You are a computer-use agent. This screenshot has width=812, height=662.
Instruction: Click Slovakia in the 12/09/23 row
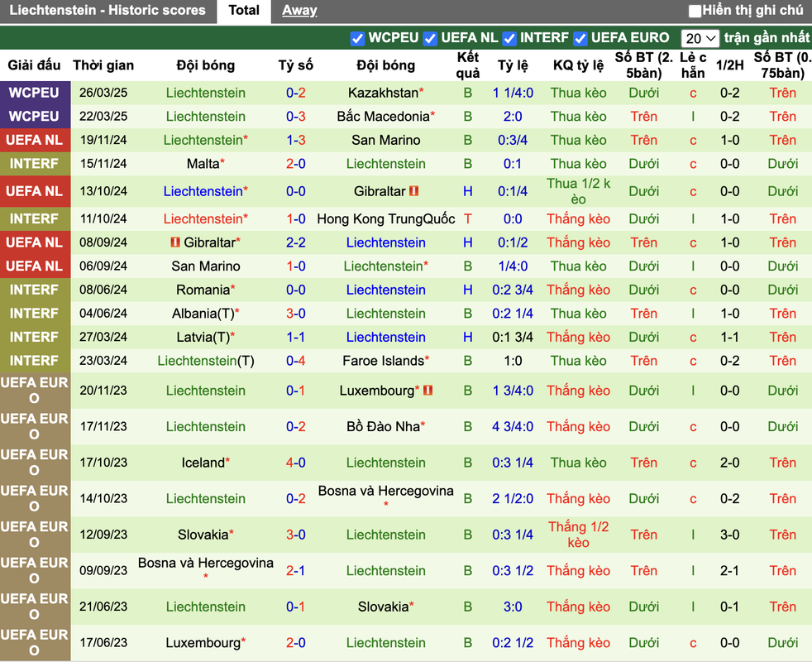click(203, 535)
